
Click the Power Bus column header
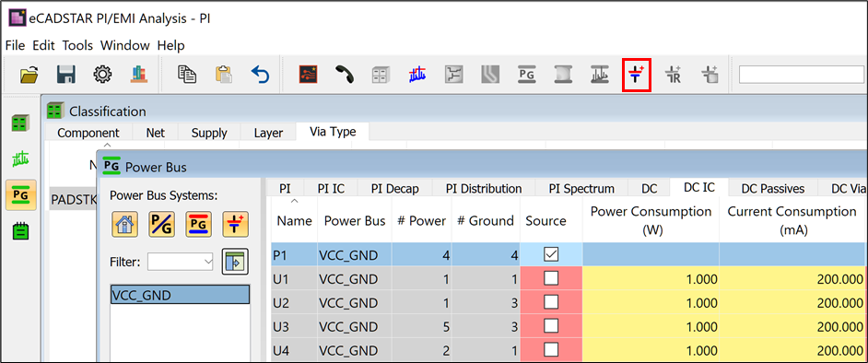click(354, 221)
